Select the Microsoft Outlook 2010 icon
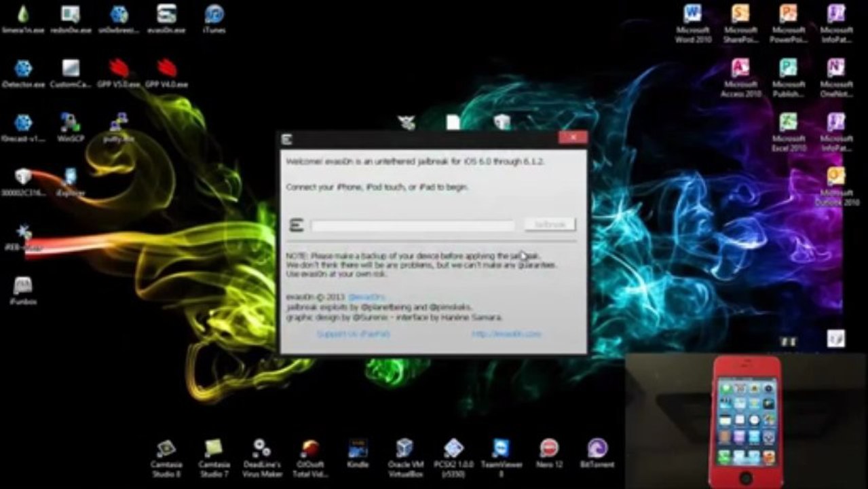868x489 pixels. point(836,187)
